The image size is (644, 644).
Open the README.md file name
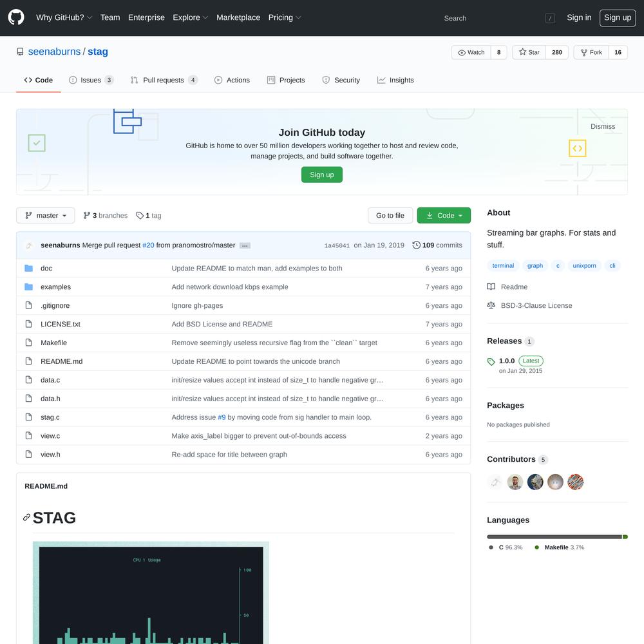(x=62, y=361)
